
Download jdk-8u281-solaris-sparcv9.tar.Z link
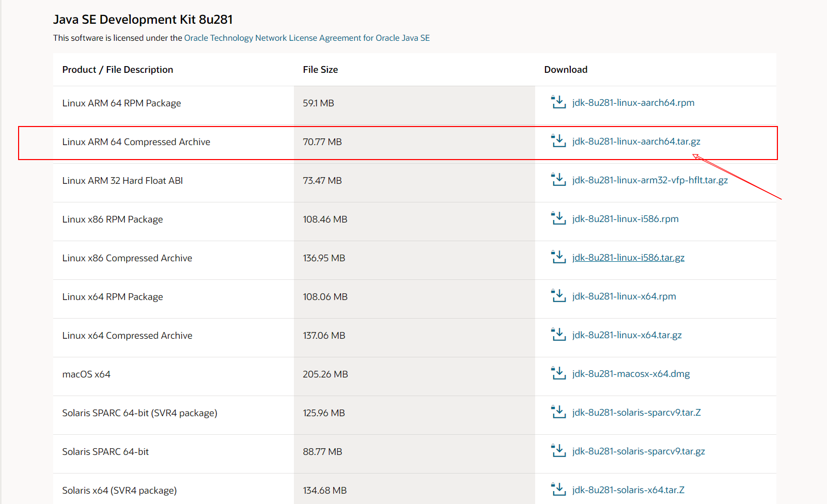coord(636,413)
